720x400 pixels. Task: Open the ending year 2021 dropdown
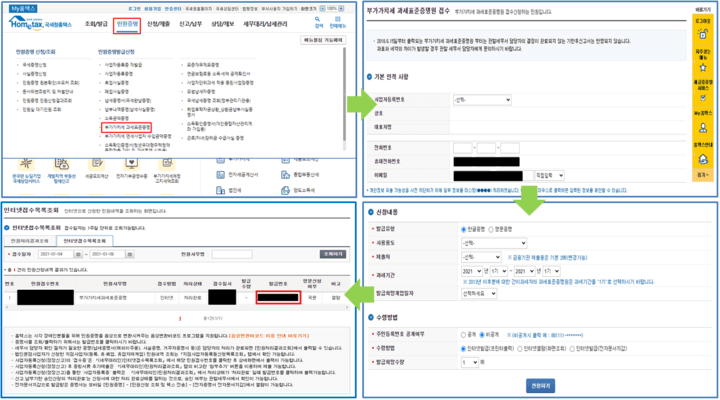524,271
